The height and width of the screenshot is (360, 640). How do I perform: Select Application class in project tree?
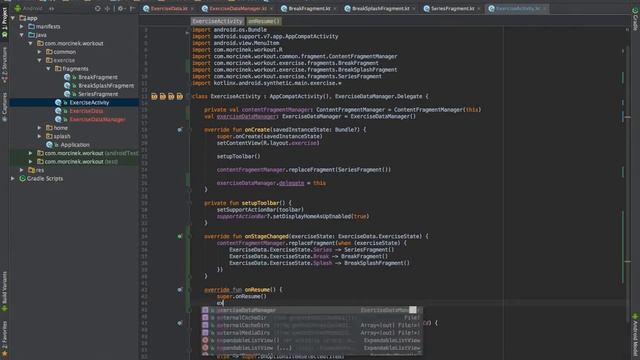tap(75, 145)
